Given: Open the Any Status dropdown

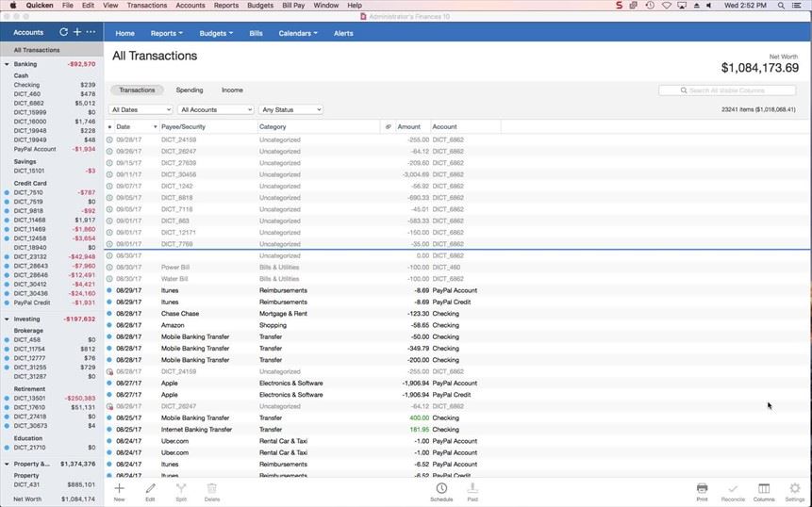Looking at the screenshot, I should pyautogui.click(x=291, y=110).
